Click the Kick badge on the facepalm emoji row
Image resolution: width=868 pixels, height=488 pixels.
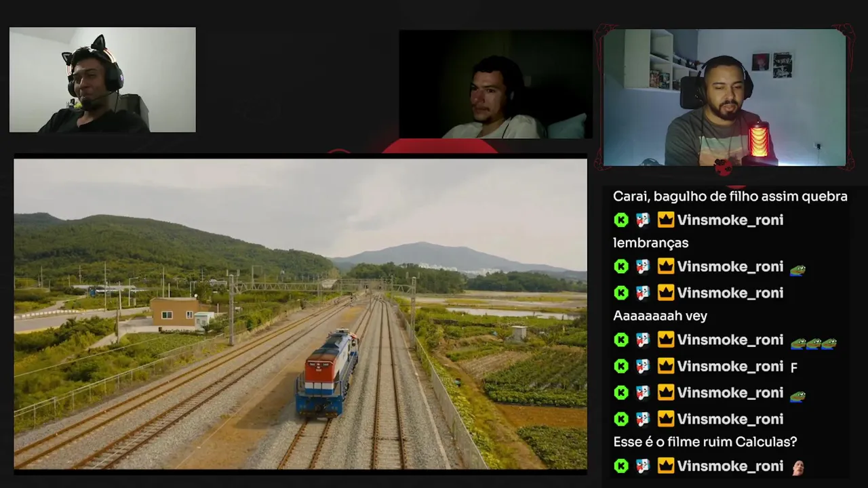tap(621, 466)
